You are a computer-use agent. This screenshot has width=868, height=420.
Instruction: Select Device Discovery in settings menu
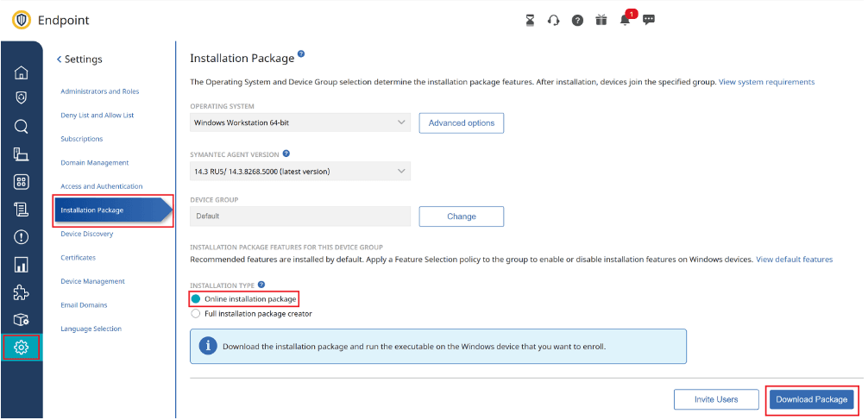point(86,234)
